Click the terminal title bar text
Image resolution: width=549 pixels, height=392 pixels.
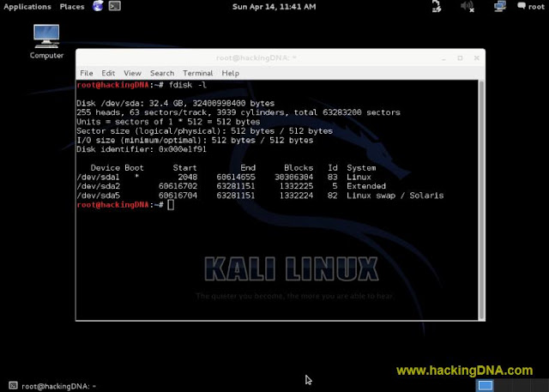[x=256, y=57]
